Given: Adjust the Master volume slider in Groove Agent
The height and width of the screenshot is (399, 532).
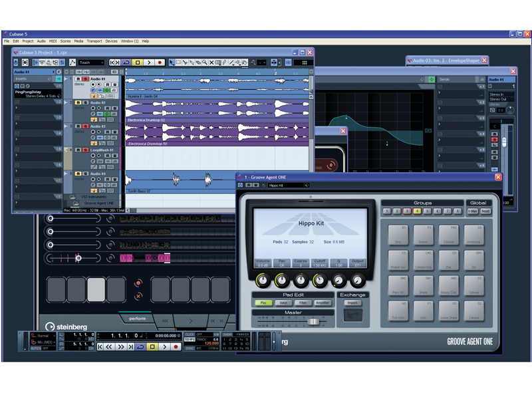Looking at the screenshot, I should 313,321.
